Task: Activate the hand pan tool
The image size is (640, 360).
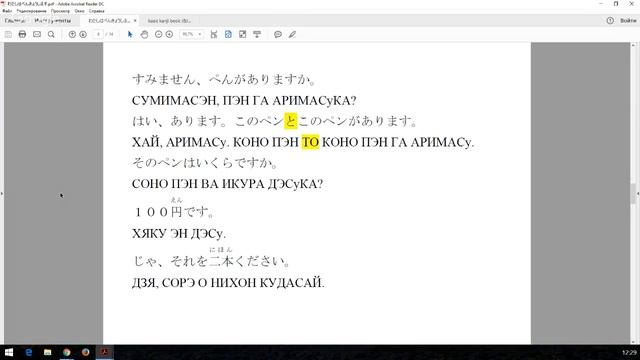Action: [x=144, y=34]
